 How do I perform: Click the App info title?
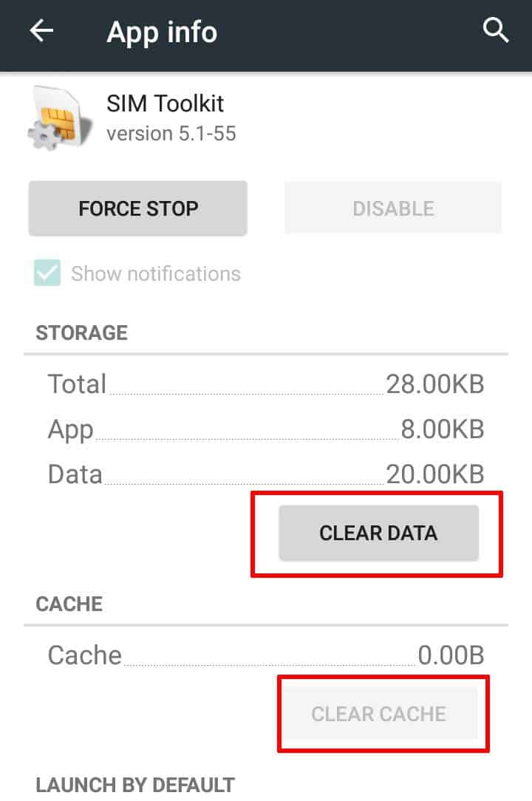pyautogui.click(x=162, y=32)
